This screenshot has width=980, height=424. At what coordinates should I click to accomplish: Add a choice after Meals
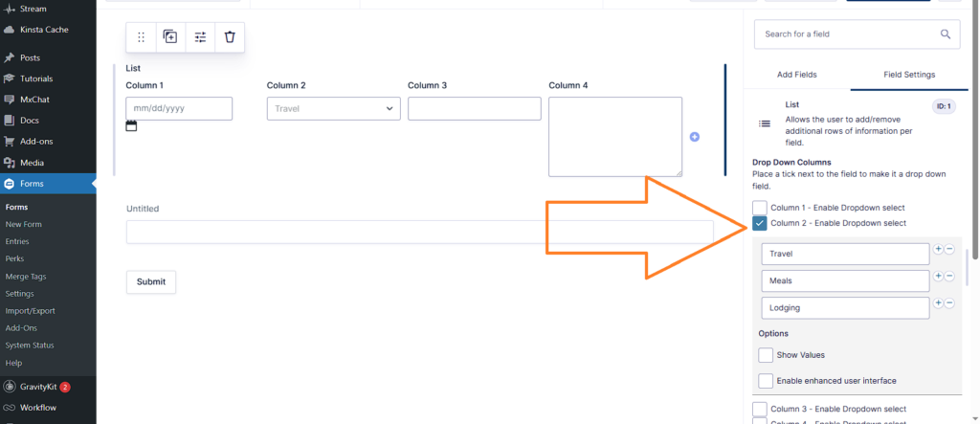point(938,276)
